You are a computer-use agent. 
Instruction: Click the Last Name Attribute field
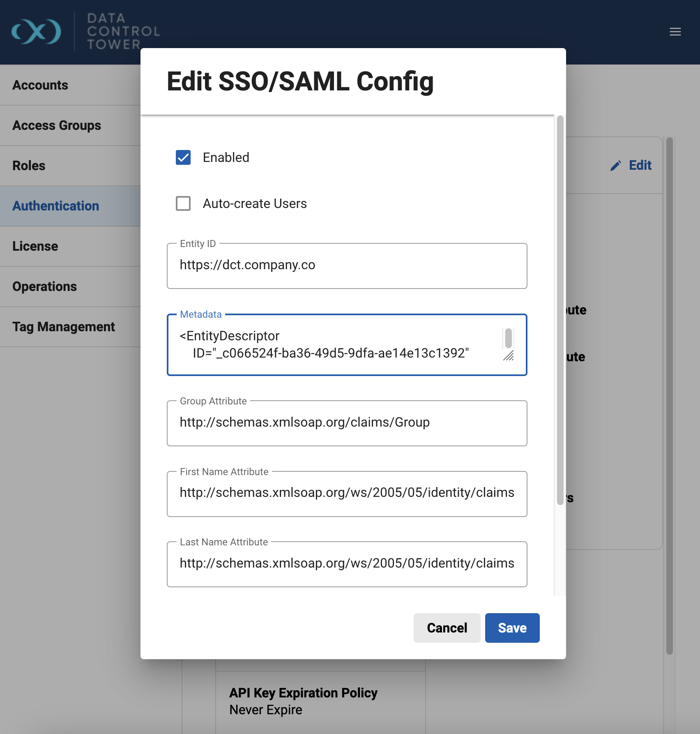[347, 564]
